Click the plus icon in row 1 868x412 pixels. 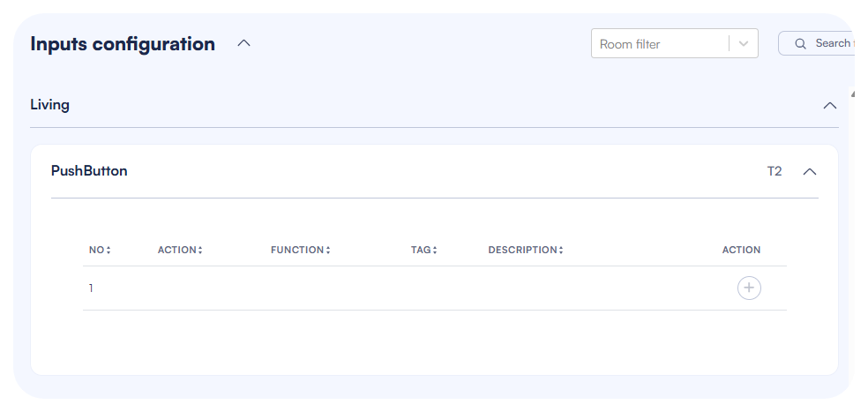click(x=749, y=288)
